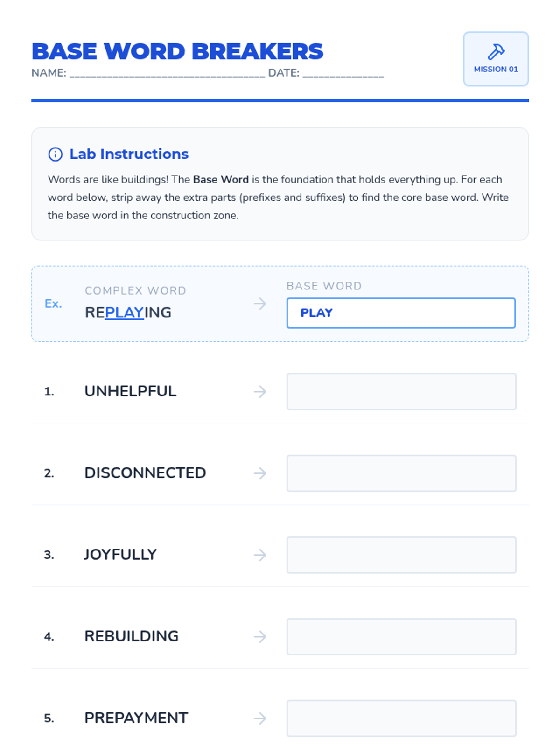
Task: Click the example word REPLAYING
Action: (x=128, y=312)
